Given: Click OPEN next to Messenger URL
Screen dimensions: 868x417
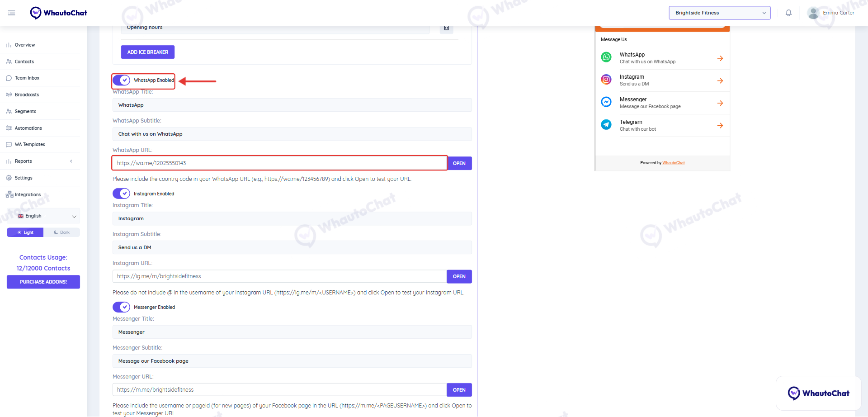Looking at the screenshot, I should [459, 390].
